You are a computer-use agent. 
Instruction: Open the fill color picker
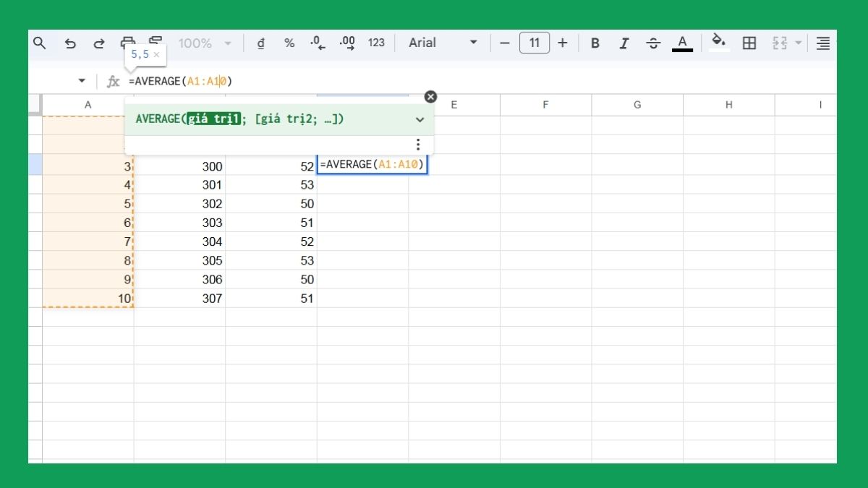click(x=719, y=43)
